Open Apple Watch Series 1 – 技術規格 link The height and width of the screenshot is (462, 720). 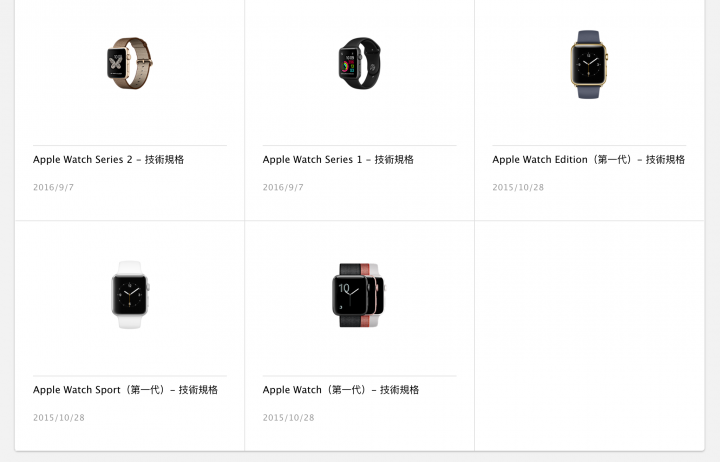[x=338, y=159]
